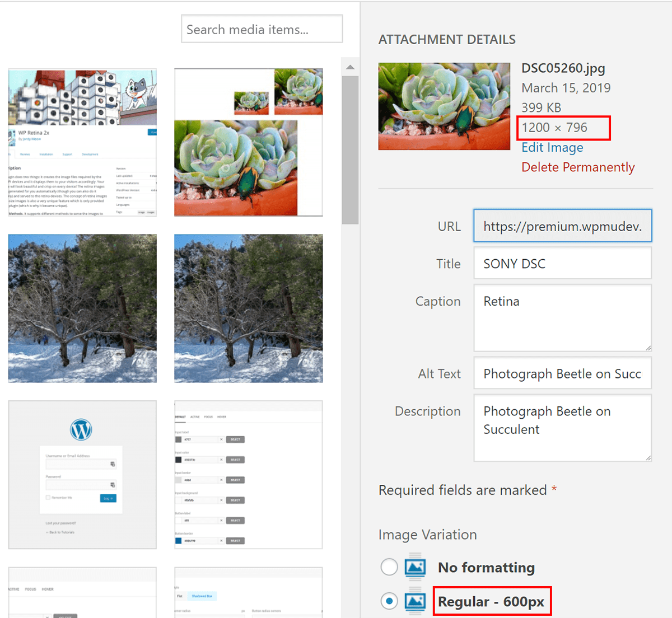Select the WordPress login screen thumbnail
The image size is (672, 618).
pos(82,475)
